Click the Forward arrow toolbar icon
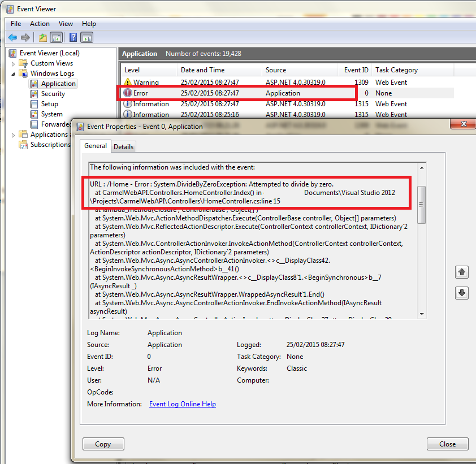Screen dimensions: 476x464 pos(25,38)
